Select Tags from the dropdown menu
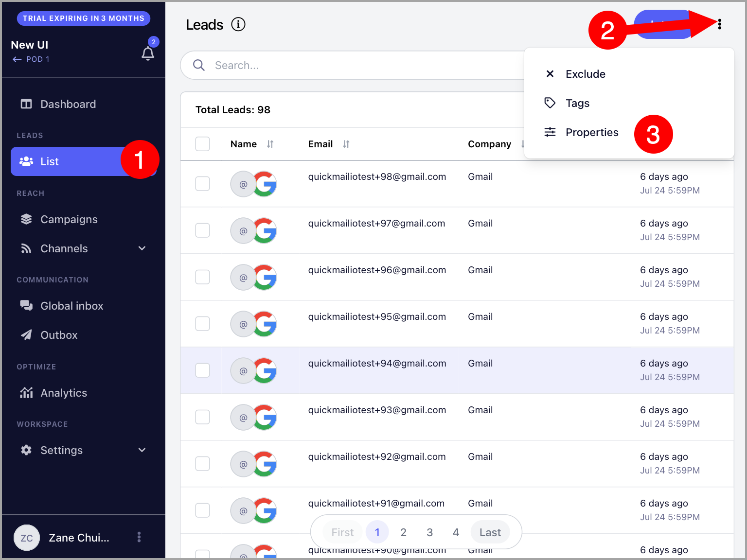 629,103
